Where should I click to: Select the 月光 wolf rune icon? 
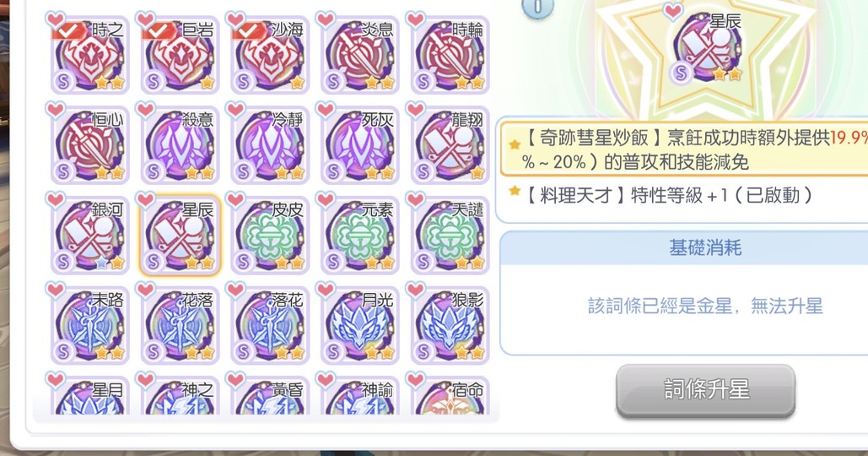pos(360,325)
